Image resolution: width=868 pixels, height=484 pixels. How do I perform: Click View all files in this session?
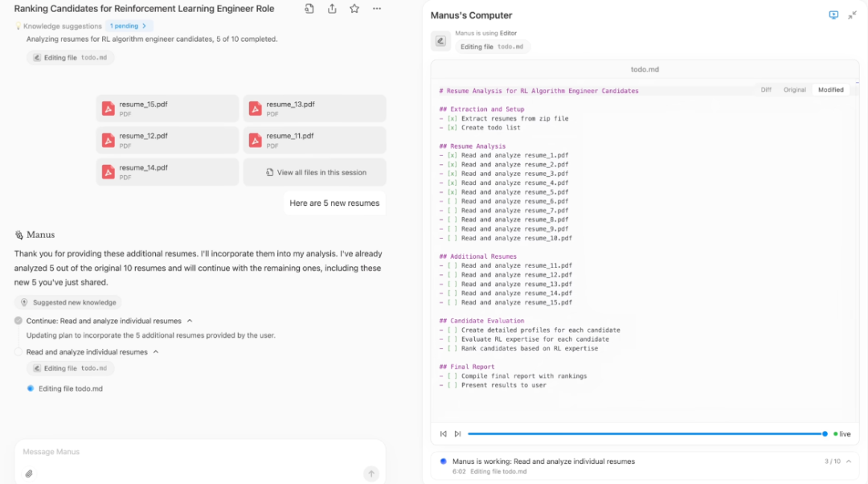tap(314, 172)
